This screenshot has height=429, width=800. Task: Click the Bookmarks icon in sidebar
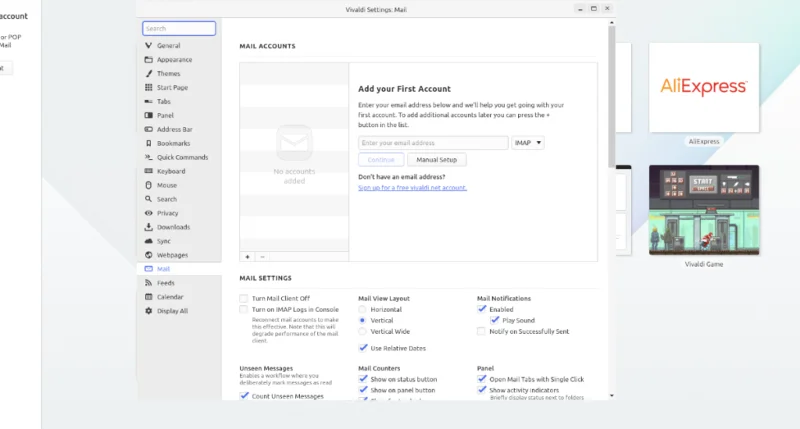148,143
